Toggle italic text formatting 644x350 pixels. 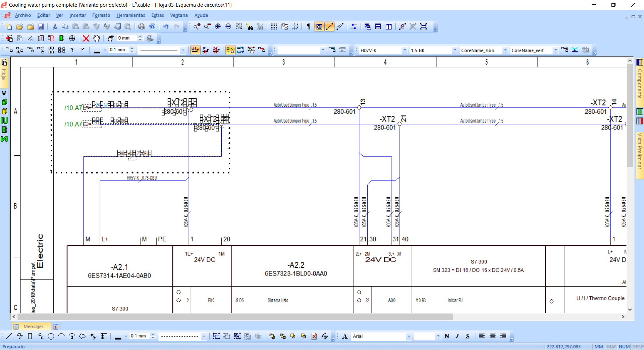coord(457,336)
